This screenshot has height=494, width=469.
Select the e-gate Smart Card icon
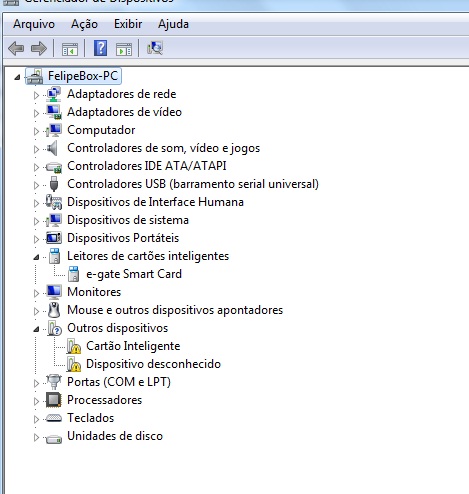pyautogui.click(x=74, y=274)
